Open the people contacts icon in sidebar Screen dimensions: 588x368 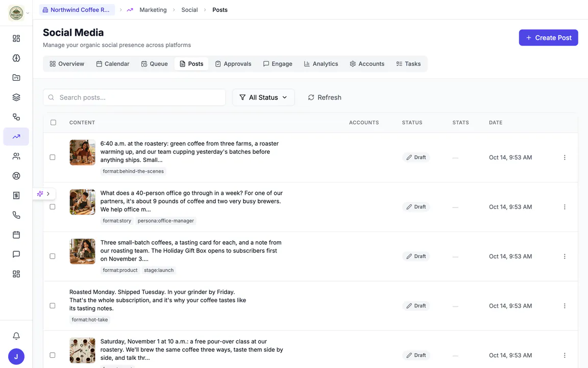coord(16,156)
